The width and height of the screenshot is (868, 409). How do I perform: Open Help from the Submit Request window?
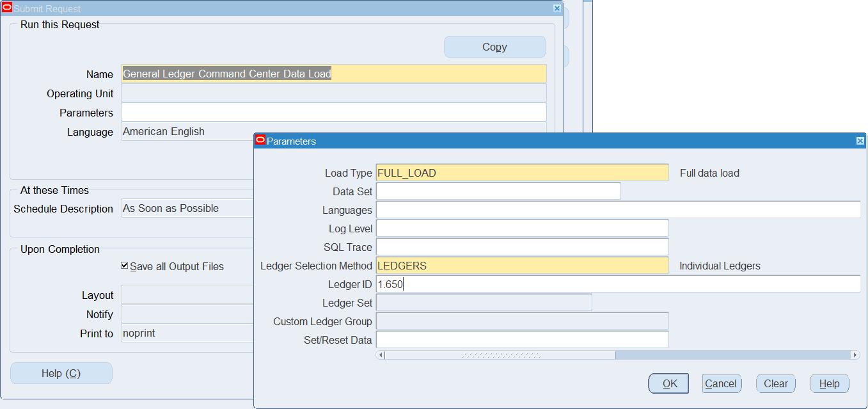click(61, 373)
